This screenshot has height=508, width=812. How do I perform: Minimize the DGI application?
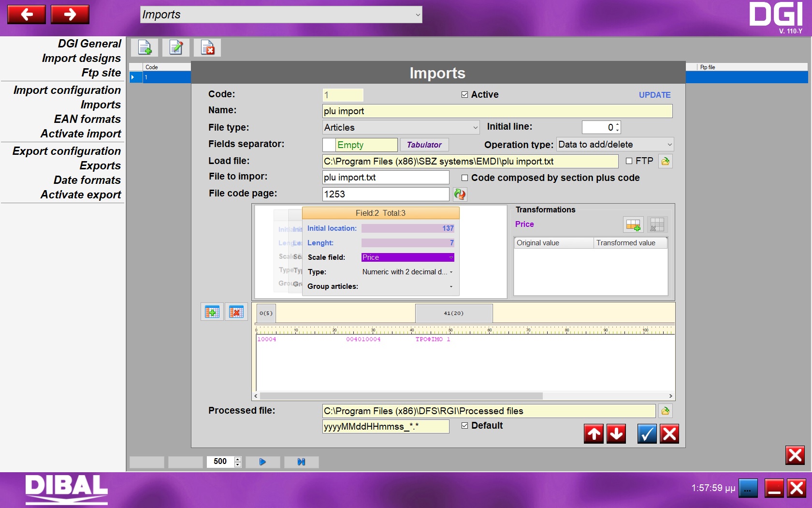[x=774, y=488]
